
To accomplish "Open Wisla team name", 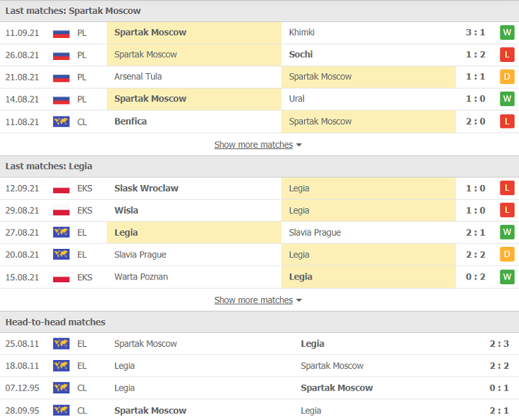I will pyautogui.click(x=126, y=210).
